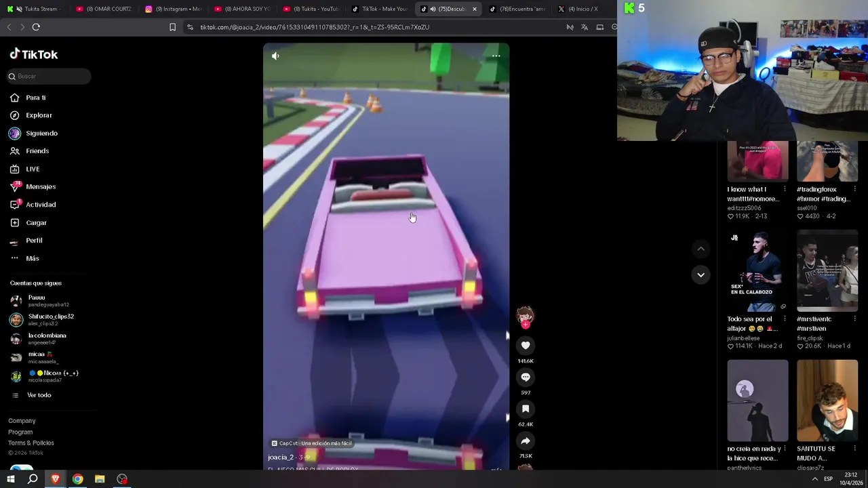Open Brave browser from the taskbar
This screenshot has height=488, width=868.
(x=56, y=479)
